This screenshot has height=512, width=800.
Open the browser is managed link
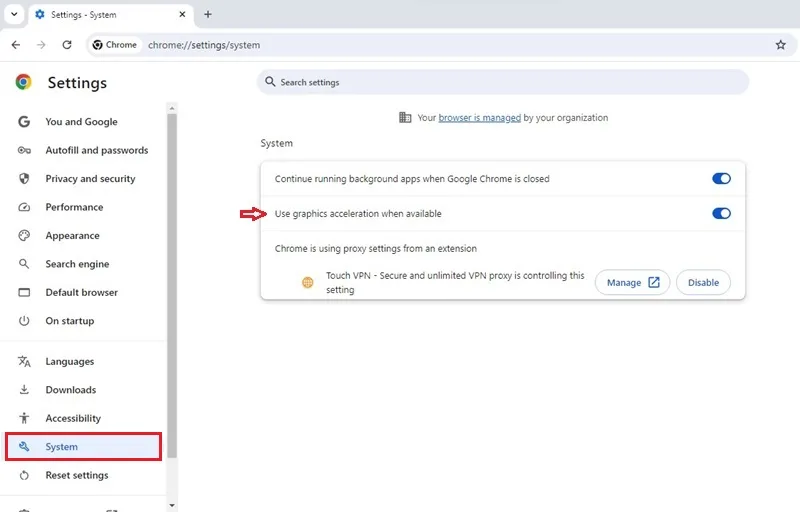tap(480, 118)
